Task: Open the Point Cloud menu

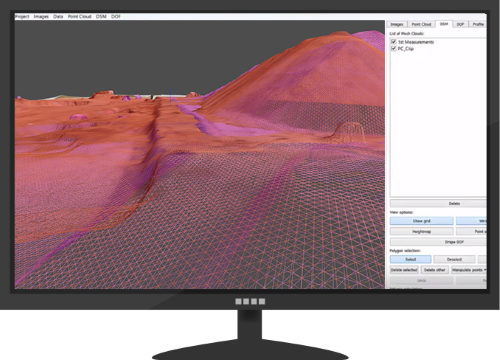Action: [x=80, y=16]
